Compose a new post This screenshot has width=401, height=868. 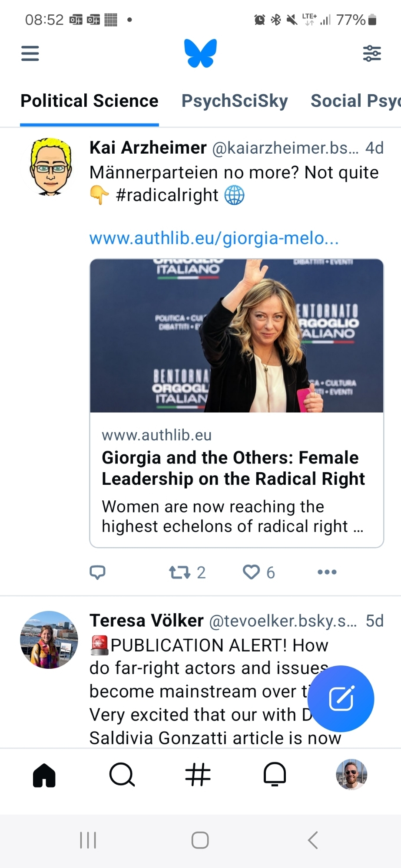click(341, 699)
